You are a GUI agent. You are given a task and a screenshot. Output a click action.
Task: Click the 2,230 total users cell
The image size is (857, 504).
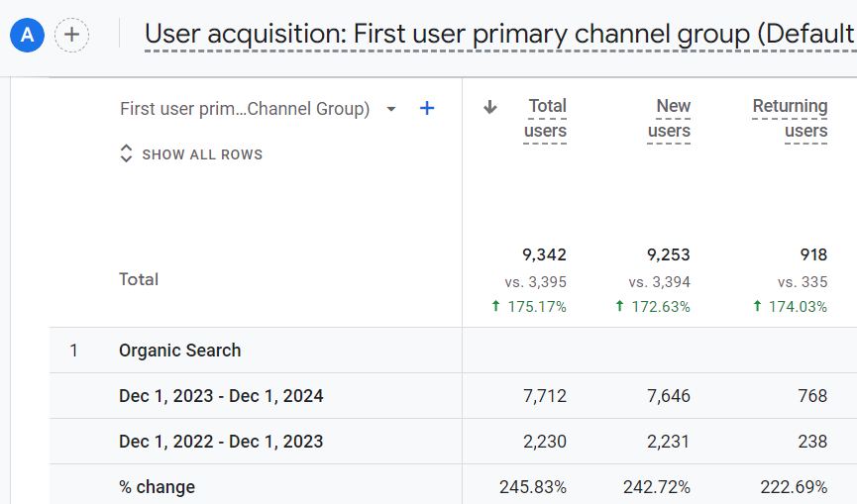[545, 442]
